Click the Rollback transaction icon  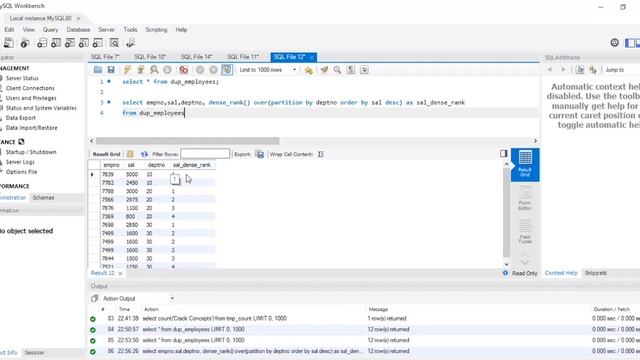pyautogui.click(x=213, y=70)
